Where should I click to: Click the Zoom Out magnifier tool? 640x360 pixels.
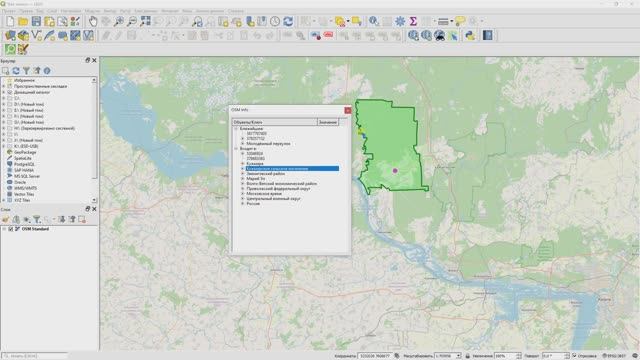[132, 21]
